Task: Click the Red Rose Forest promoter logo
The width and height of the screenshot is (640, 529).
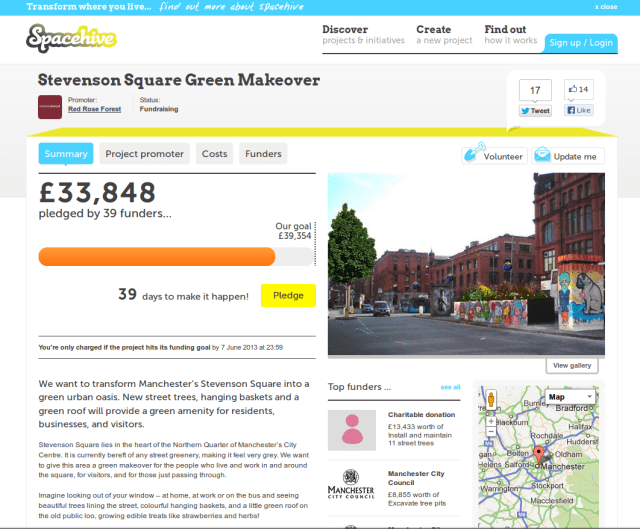Action: [x=50, y=106]
